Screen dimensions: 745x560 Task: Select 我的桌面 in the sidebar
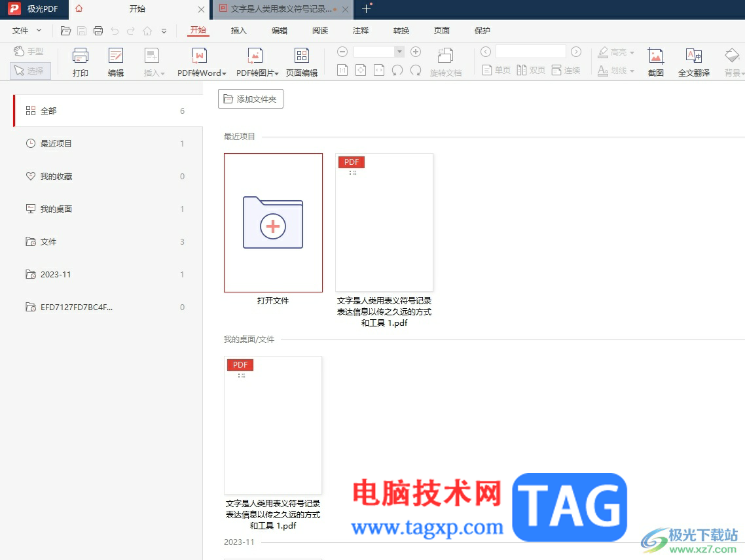[108, 209]
